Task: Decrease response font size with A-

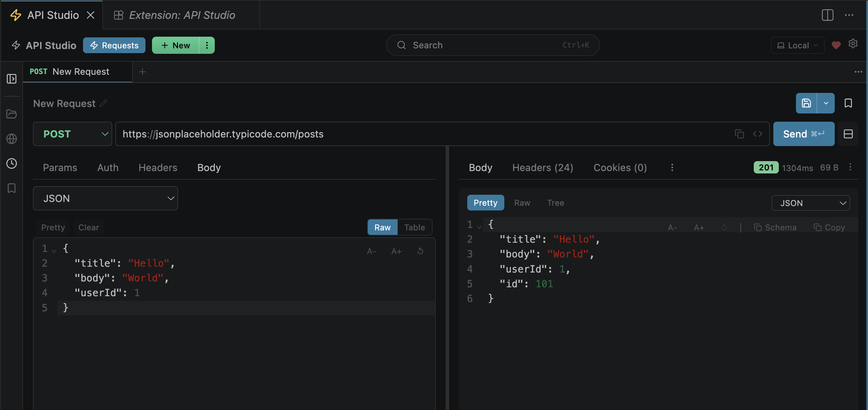Action: point(672,228)
